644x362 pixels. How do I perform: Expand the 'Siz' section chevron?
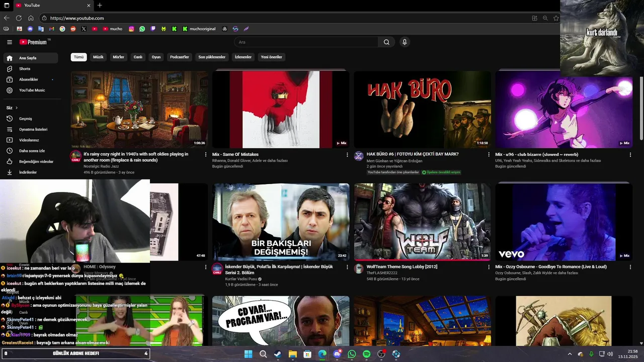tap(17, 108)
